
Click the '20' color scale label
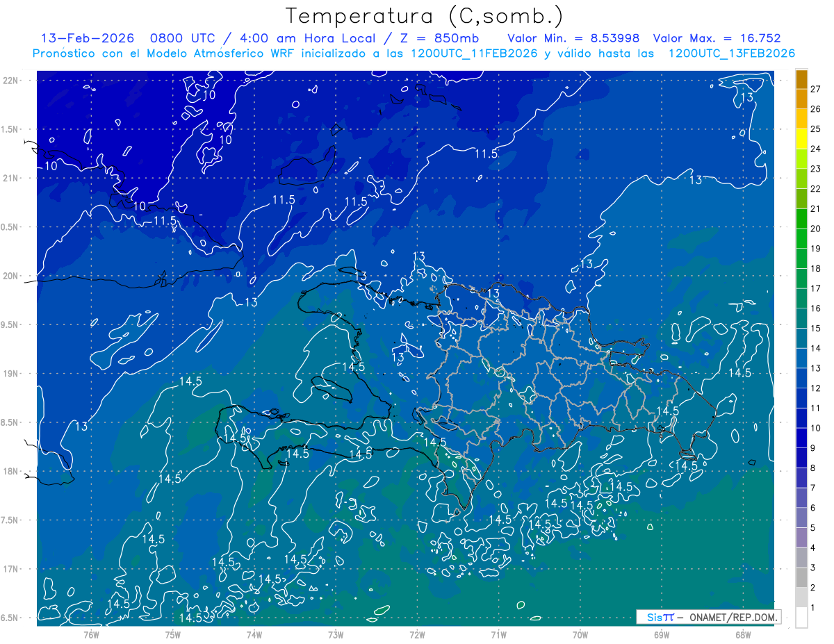click(815, 229)
